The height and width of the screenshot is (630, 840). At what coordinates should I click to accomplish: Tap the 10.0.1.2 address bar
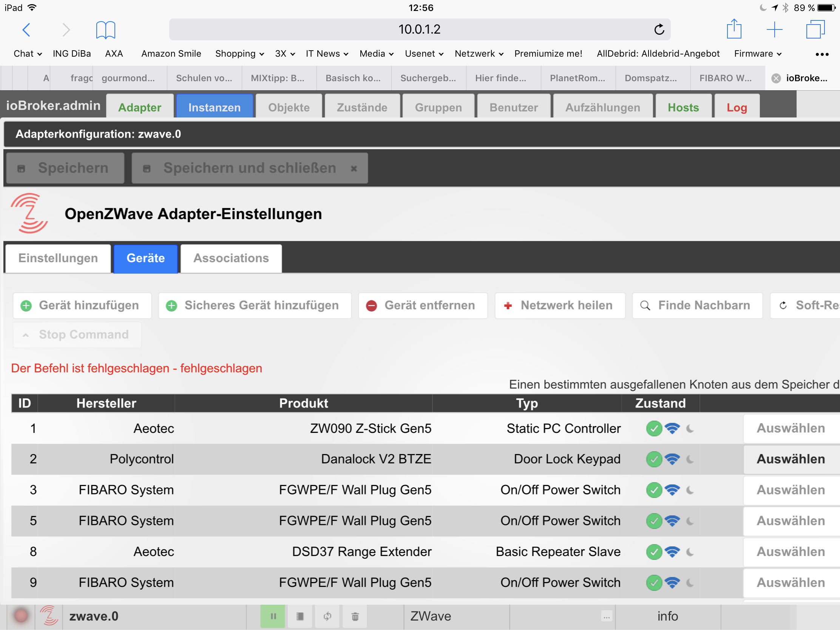coord(419,29)
